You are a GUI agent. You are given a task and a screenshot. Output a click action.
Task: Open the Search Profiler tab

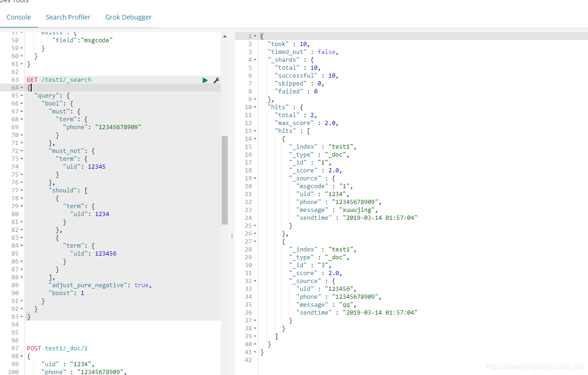[68, 17]
